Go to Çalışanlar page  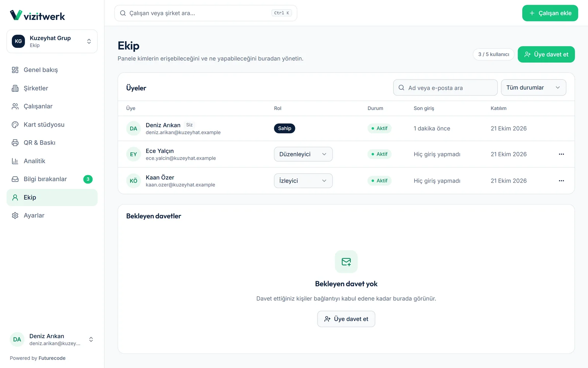[52, 106]
